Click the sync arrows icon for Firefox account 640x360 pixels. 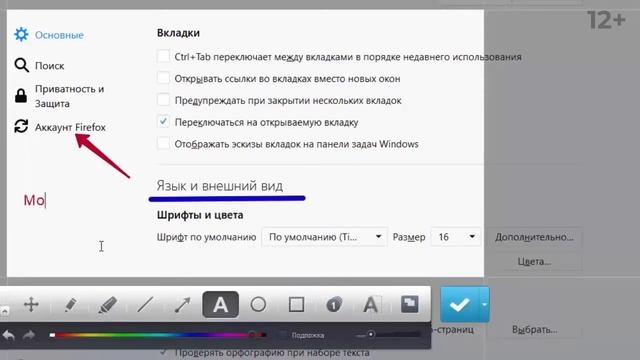21,126
